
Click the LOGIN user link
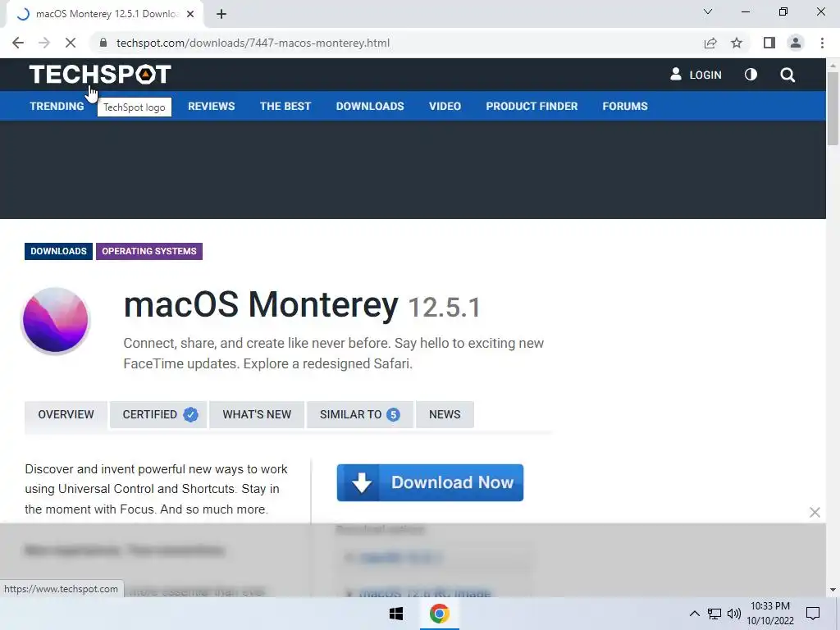(x=696, y=75)
